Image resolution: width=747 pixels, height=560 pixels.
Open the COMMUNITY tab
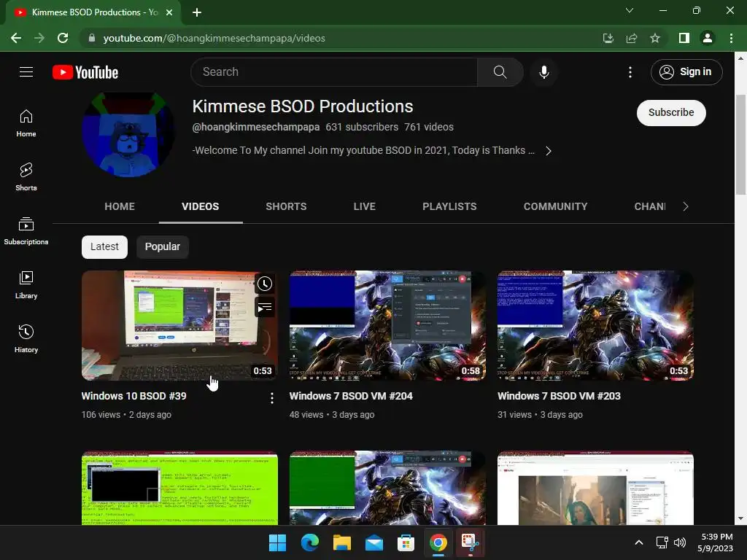tap(555, 206)
